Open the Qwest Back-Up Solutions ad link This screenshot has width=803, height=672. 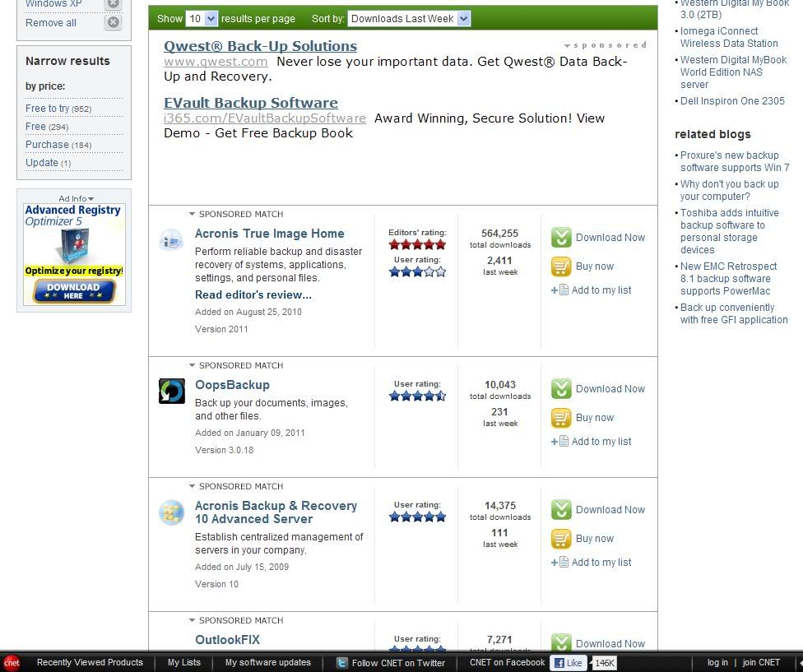point(260,46)
